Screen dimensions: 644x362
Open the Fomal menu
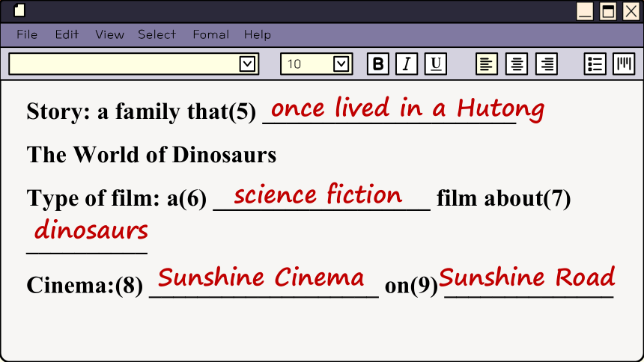pyautogui.click(x=211, y=34)
